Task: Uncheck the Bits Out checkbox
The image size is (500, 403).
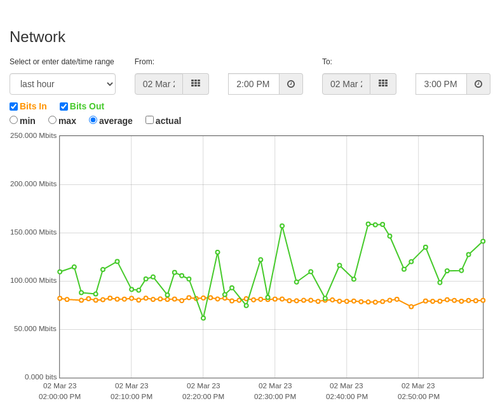Action: 64,106
